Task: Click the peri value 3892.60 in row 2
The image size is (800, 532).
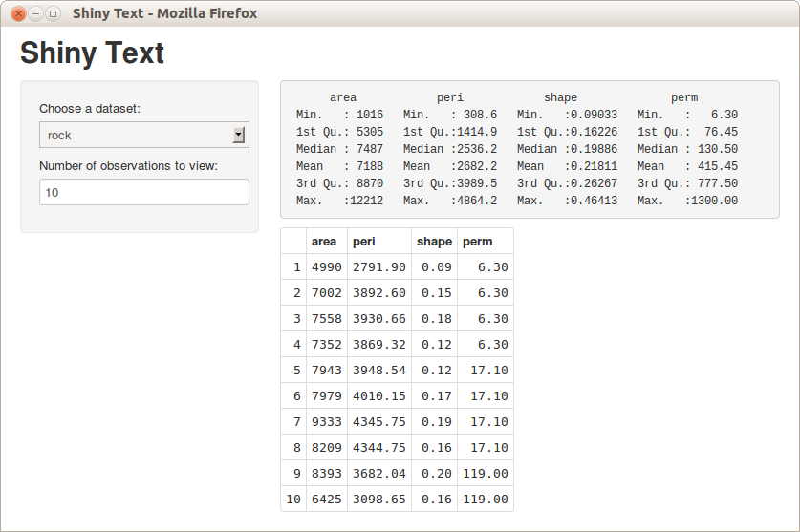Action: (378, 293)
